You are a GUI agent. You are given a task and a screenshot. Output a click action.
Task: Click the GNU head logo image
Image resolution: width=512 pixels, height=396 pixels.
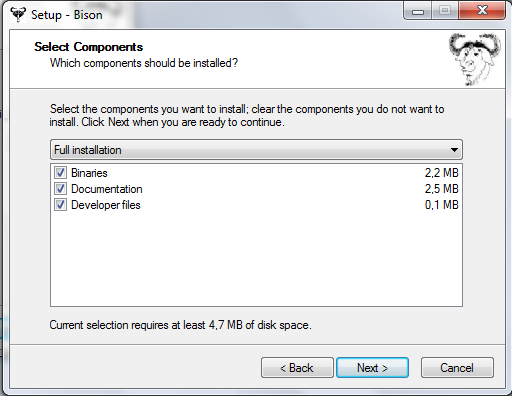tap(475, 59)
